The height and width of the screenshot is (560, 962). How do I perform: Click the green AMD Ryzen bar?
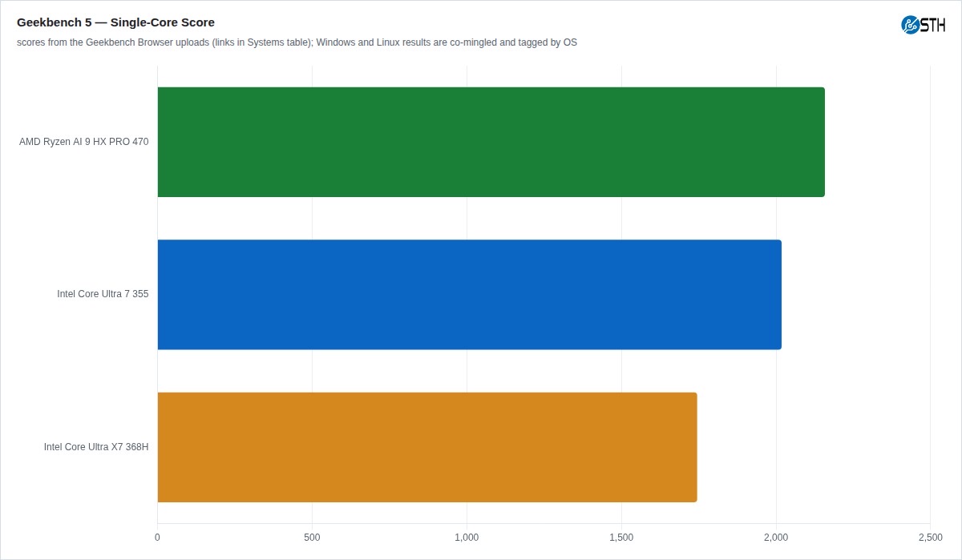491,142
